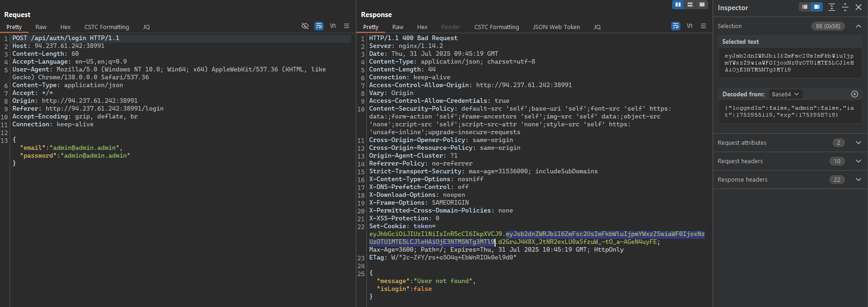Open Request JQ tab
The height and width of the screenshot is (307, 868).
(146, 27)
